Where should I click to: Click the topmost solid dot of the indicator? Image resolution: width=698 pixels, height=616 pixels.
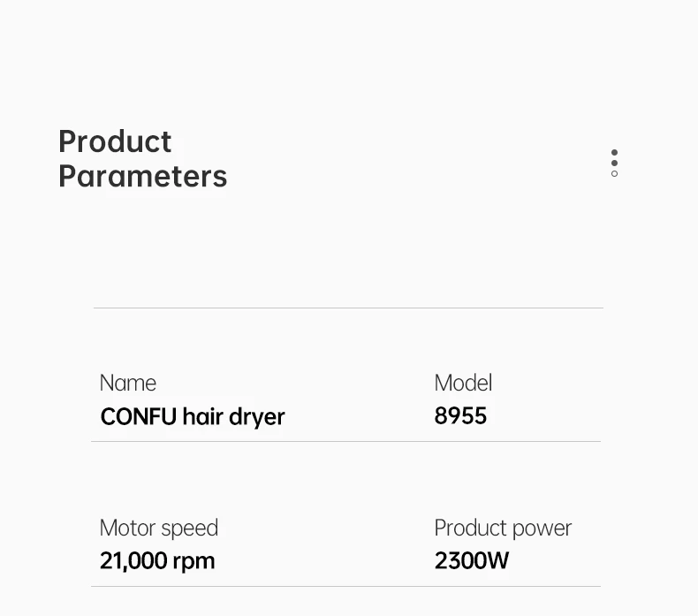614,152
